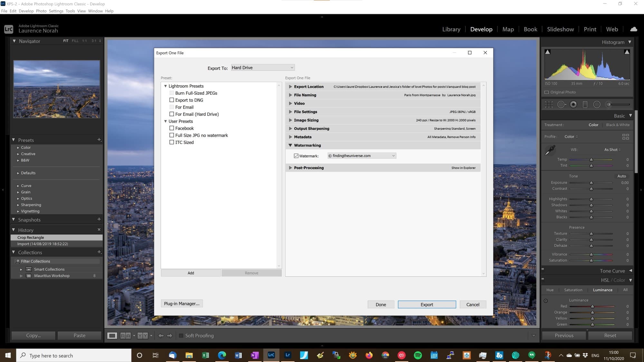Open the Photo menu
This screenshot has height=362, width=644.
click(x=41, y=11)
